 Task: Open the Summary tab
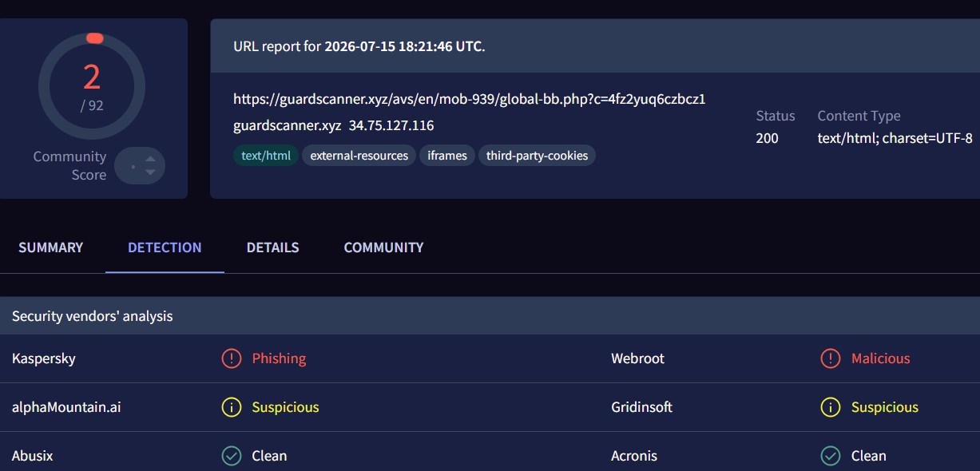coord(50,247)
